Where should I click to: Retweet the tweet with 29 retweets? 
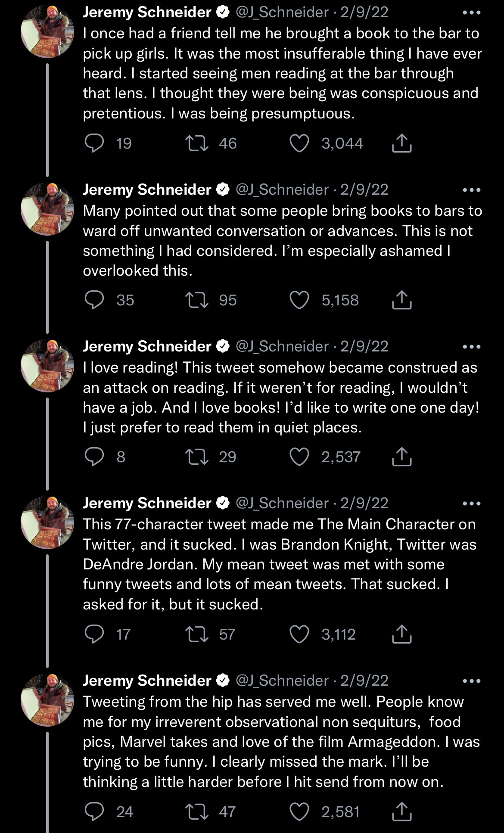(196, 457)
